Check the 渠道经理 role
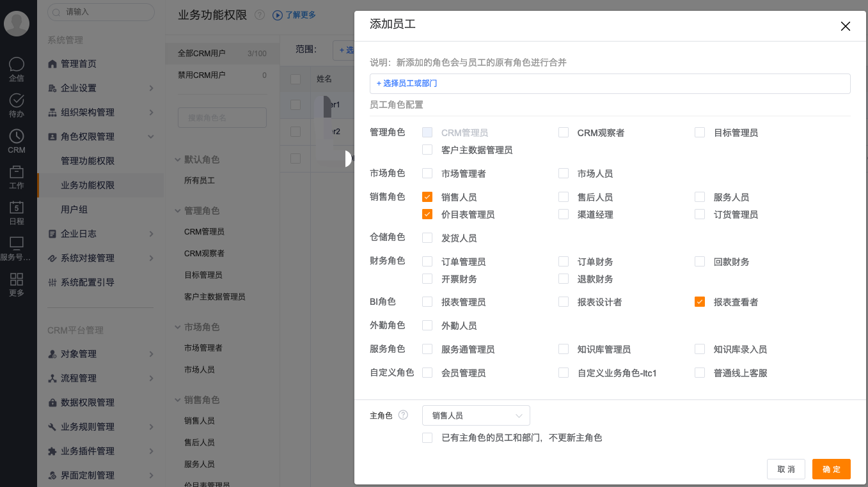Viewport: 868px width, 487px height. click(x=564, y=214)
